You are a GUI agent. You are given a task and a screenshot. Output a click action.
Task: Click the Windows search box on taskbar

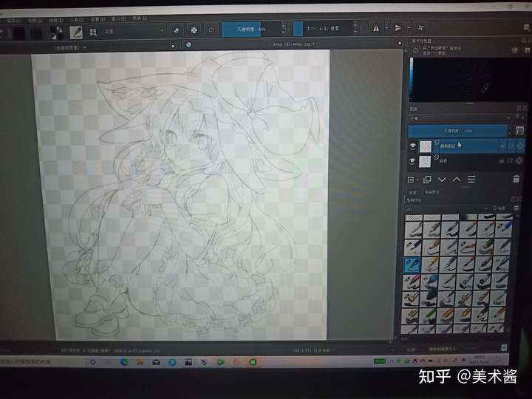[x=41, y=362]
